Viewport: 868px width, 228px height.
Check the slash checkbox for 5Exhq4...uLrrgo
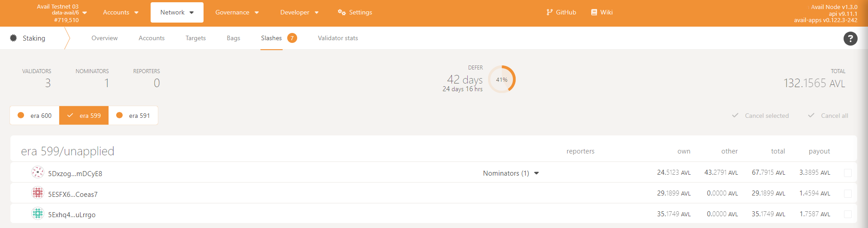pyautogui.click(x=848, y=214)
